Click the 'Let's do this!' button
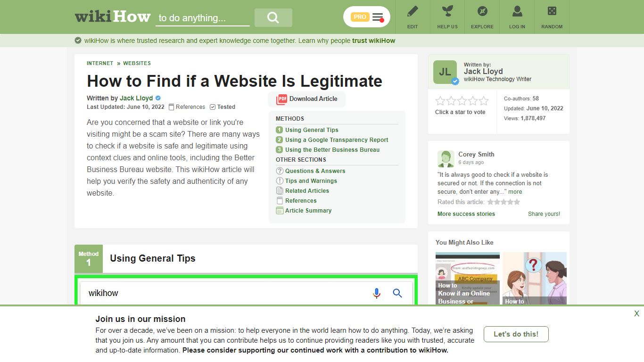 516,334
